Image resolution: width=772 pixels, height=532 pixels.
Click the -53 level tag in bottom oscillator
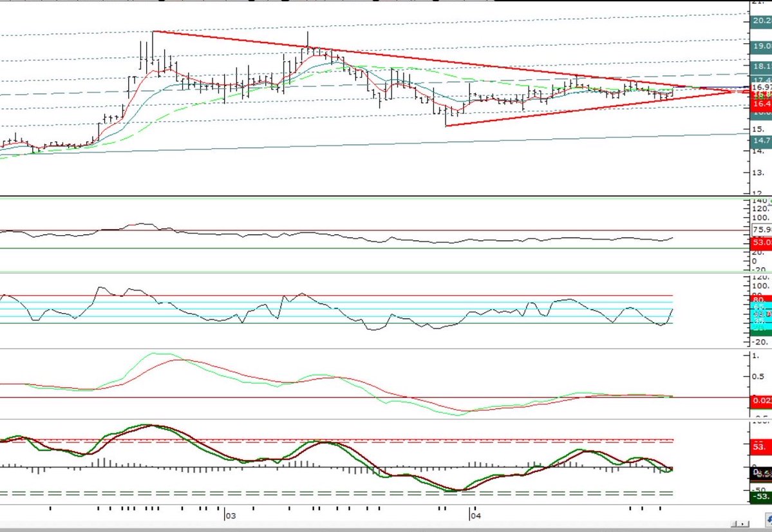tap(762, 497)
